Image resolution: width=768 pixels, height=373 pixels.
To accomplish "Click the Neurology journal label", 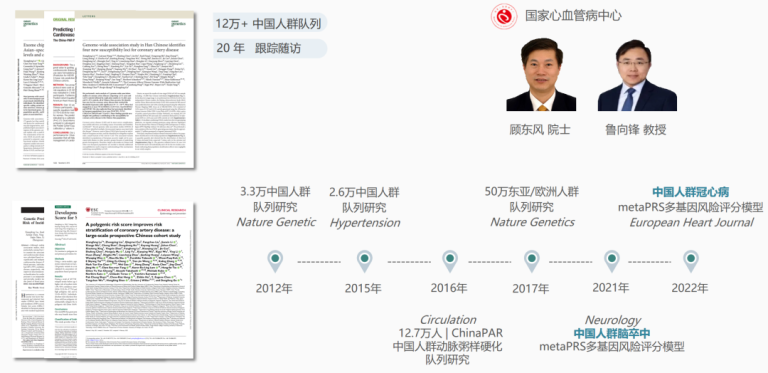I will 613,320.
